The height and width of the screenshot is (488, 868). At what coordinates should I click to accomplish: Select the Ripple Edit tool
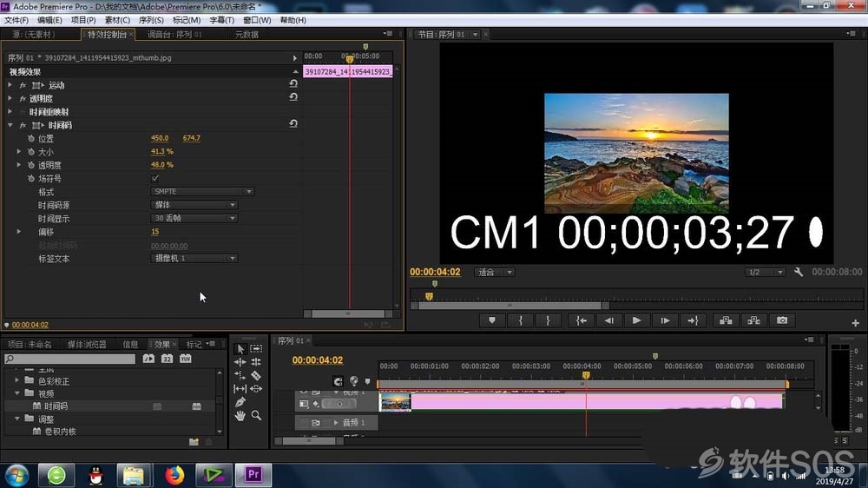tap(240, 362)
